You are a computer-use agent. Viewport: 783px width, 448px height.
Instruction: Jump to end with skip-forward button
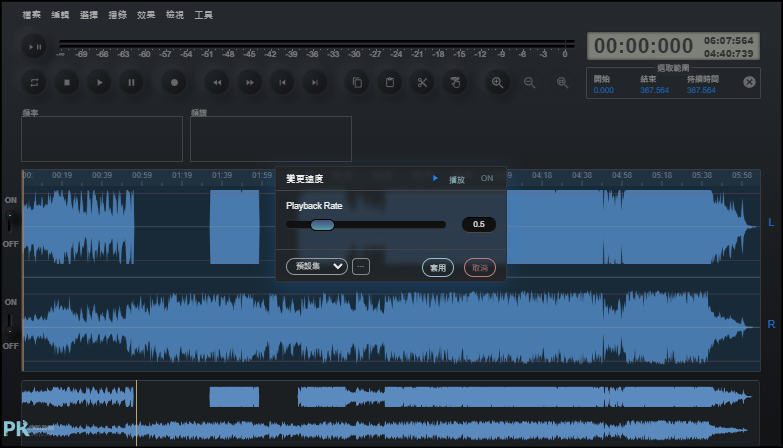click(x=315, y=82)
